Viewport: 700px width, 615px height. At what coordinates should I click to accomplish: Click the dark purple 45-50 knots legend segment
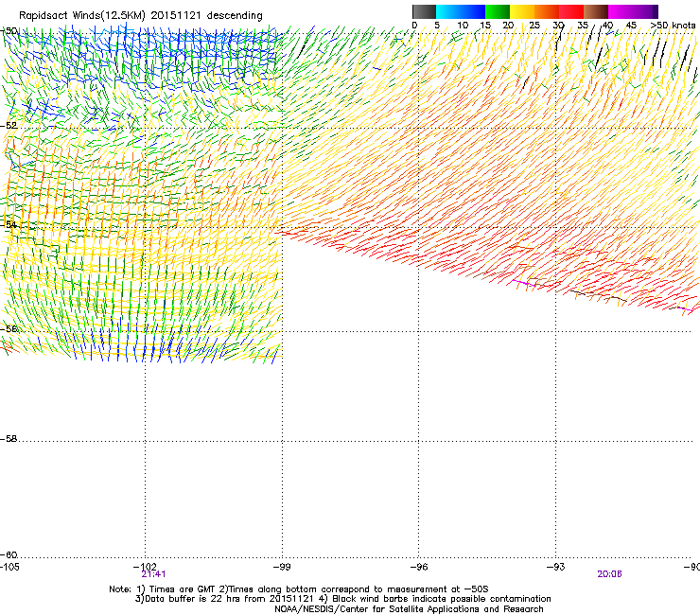point(645,11)
